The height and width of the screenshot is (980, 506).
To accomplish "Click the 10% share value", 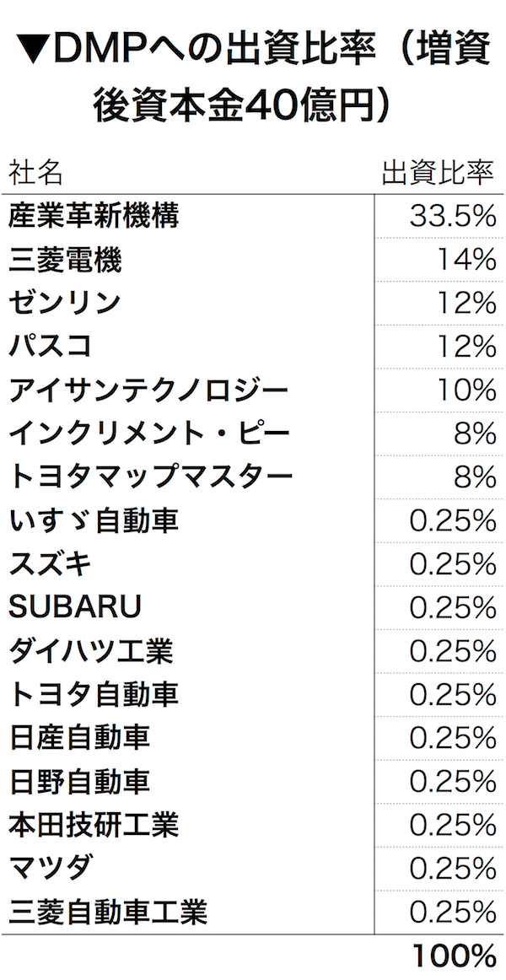I will click(x=466, y=390).
